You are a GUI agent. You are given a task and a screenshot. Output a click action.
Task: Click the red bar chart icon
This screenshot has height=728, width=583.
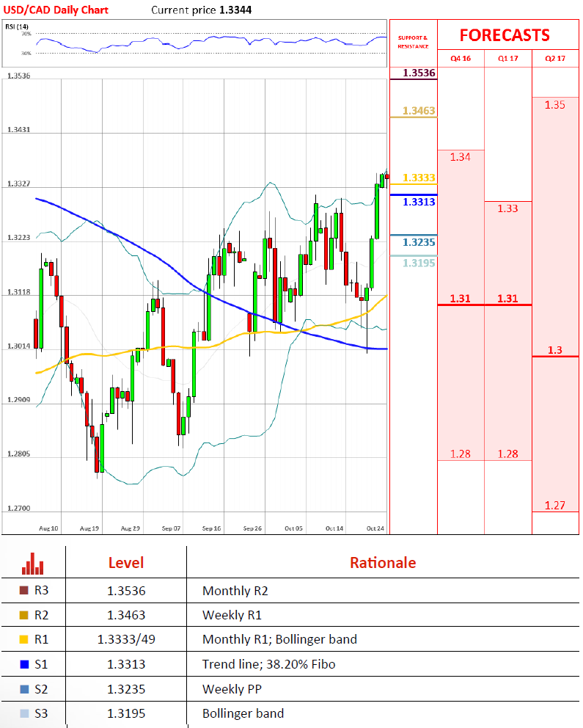[x=32, y=563]
